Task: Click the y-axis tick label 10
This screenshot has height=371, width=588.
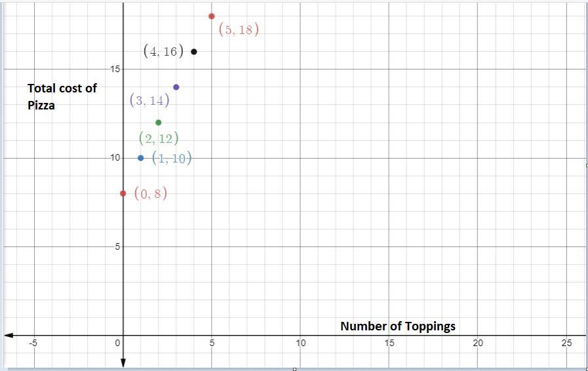Action: (115, 158)
